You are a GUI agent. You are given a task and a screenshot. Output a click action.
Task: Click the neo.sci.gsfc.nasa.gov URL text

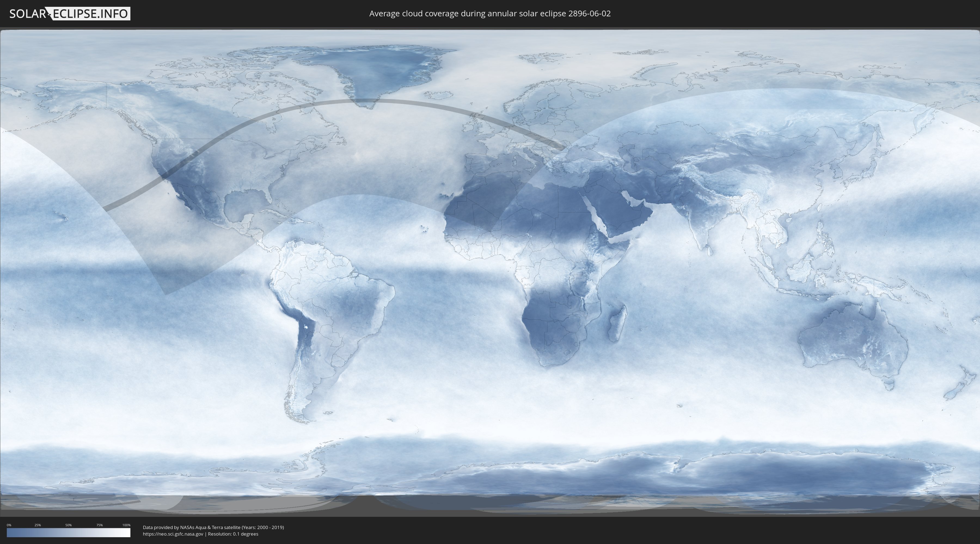173,534
